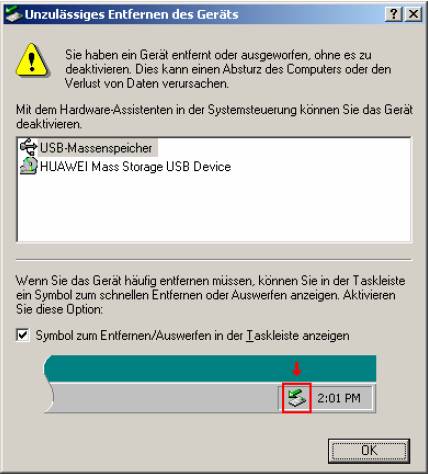Toggle the taskbar eject symbol checkbox

click(23, 335)
